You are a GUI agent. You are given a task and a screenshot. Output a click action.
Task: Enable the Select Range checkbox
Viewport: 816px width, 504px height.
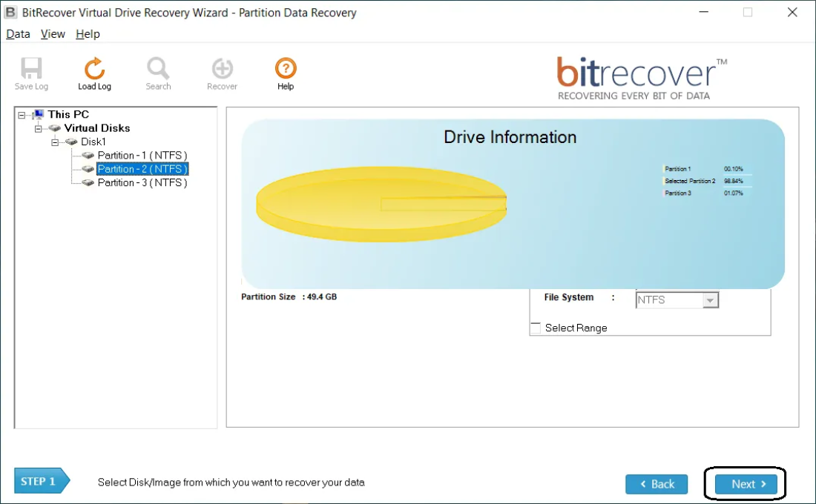(536, 328)
